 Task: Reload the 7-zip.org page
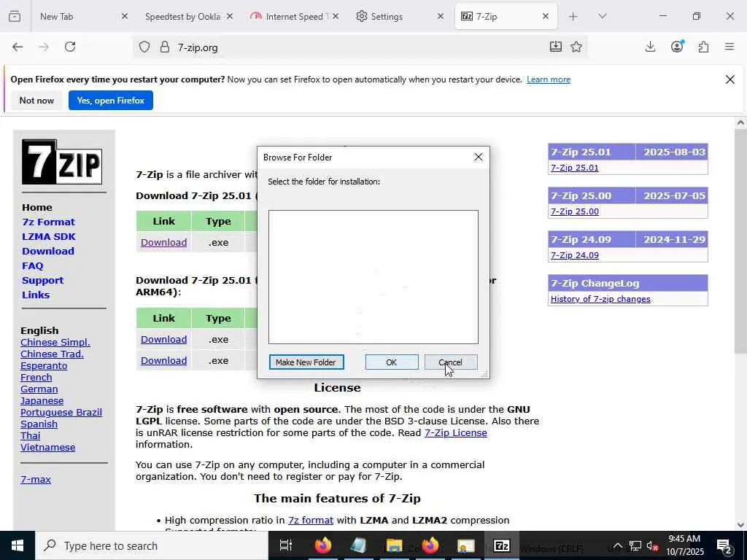pos(70,47)
